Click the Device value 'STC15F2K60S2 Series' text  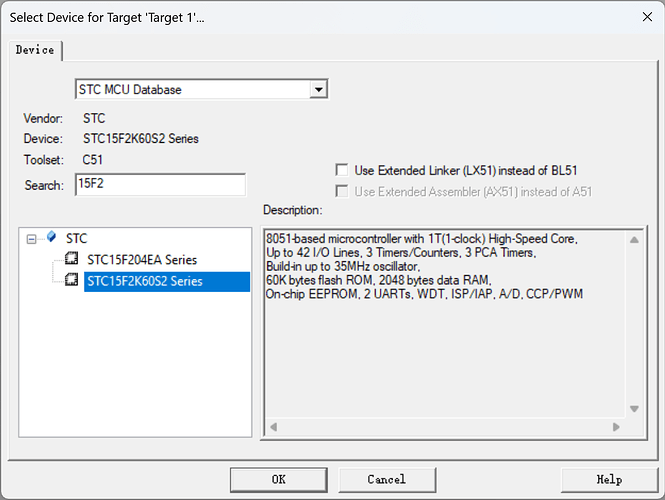140,139
